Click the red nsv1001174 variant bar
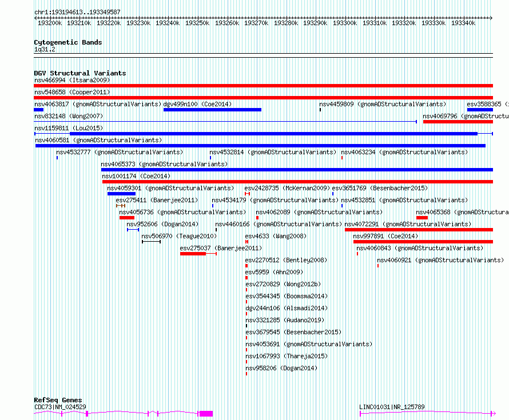The width and height of the screenshot is (509, 420). [297, 182]
